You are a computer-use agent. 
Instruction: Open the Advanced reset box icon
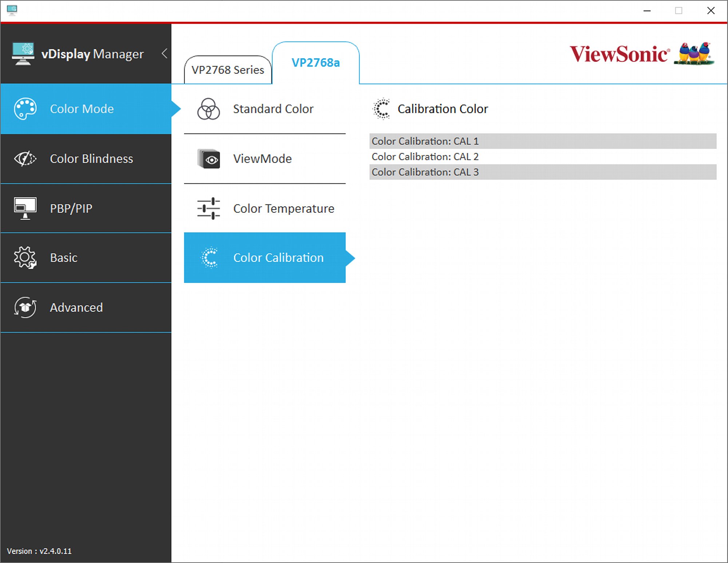tap(25, 307)
